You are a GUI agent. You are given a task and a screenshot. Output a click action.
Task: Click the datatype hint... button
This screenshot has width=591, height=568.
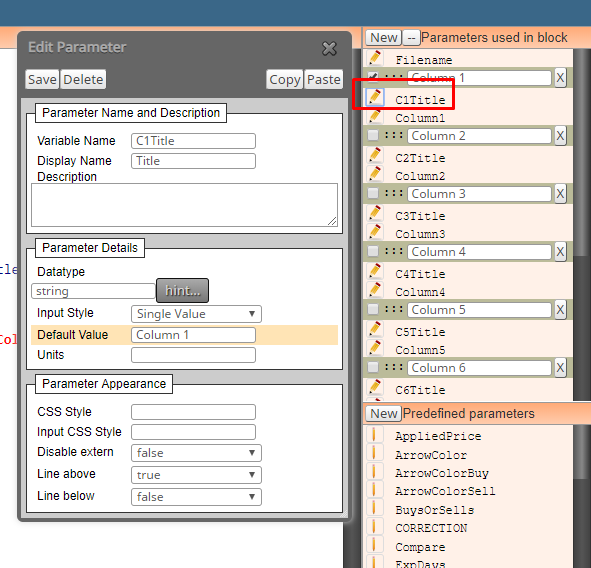click(182, 291)
